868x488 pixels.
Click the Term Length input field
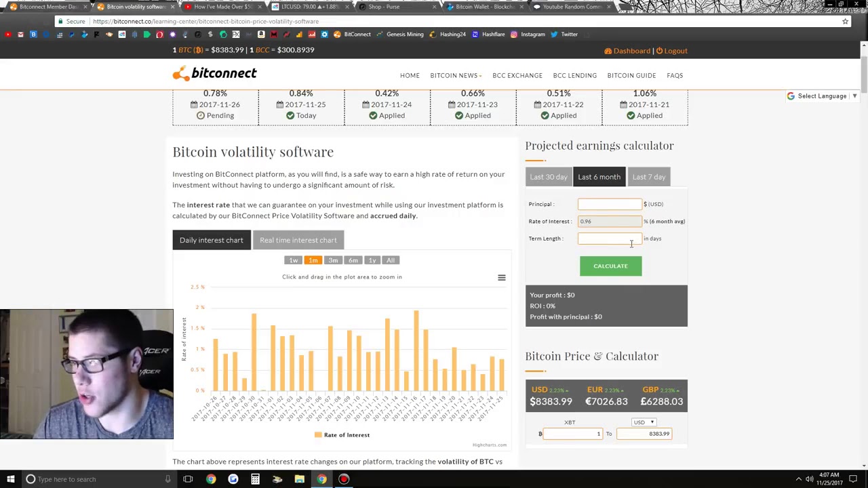click(609, 239)
